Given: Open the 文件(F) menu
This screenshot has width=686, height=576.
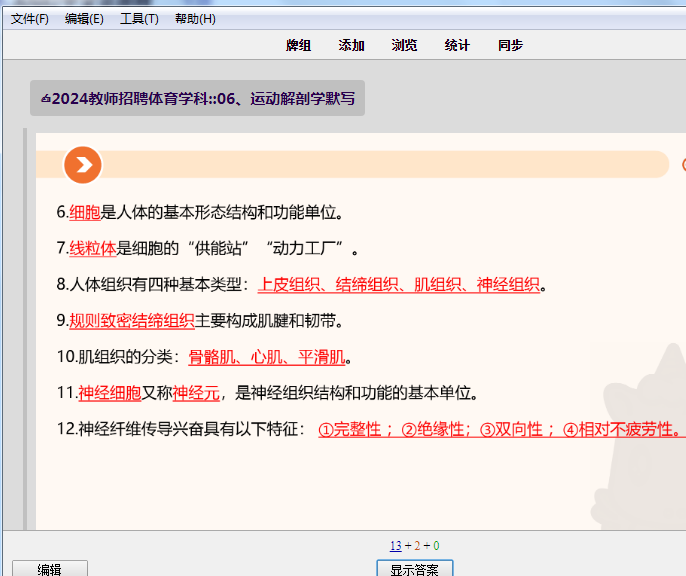Looking at the screenshot, I should click(30, 19).
